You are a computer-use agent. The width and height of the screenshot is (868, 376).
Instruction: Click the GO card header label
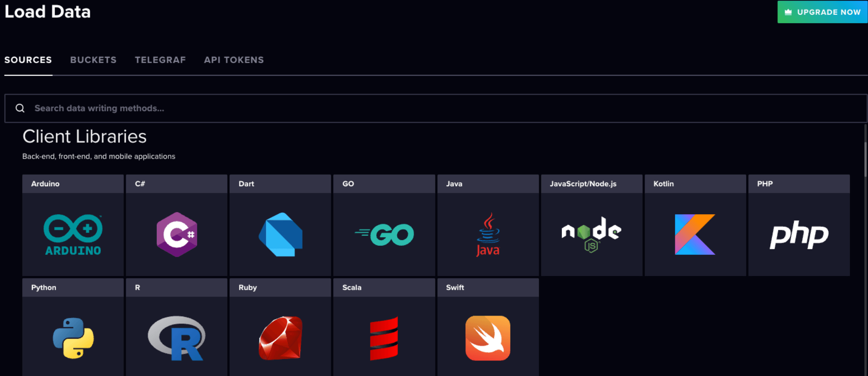click(348, 184)
